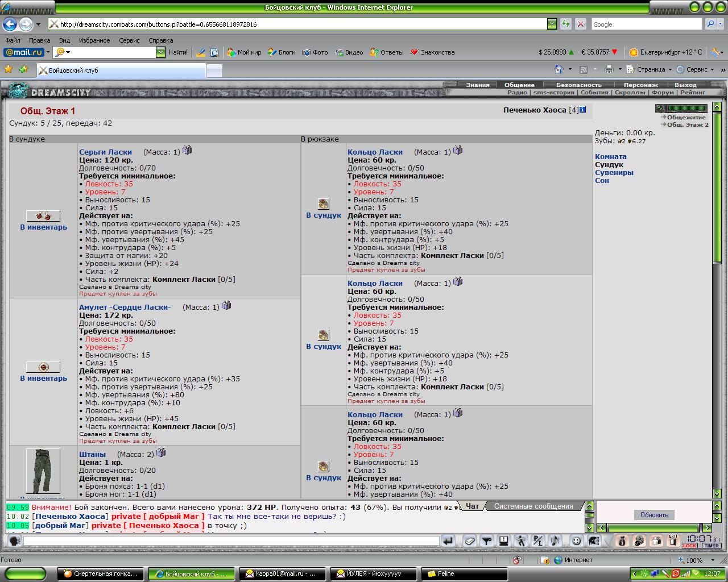This screenshot has width=728, height=582.
Task: Select the Знания game menu tab
Action: pos(478,85)
